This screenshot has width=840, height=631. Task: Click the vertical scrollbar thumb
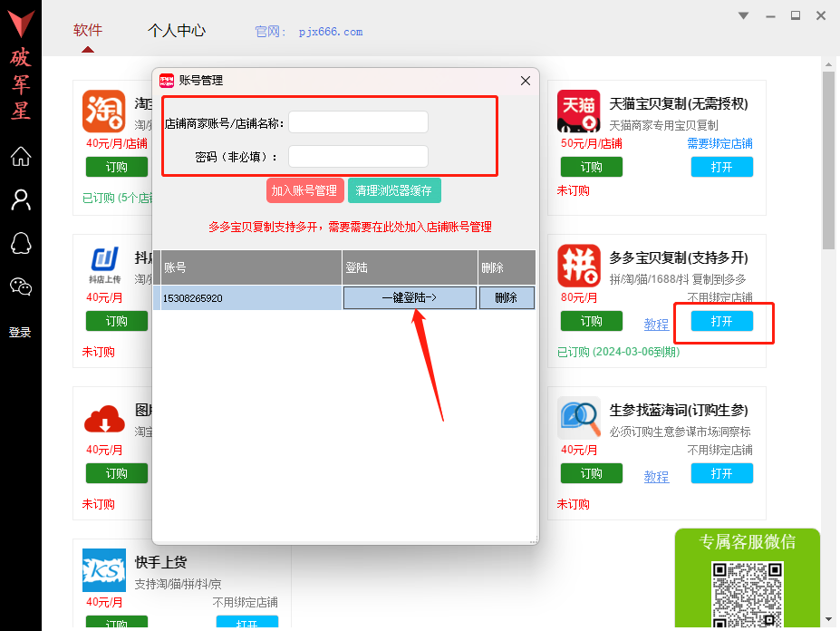coord(829,160)
